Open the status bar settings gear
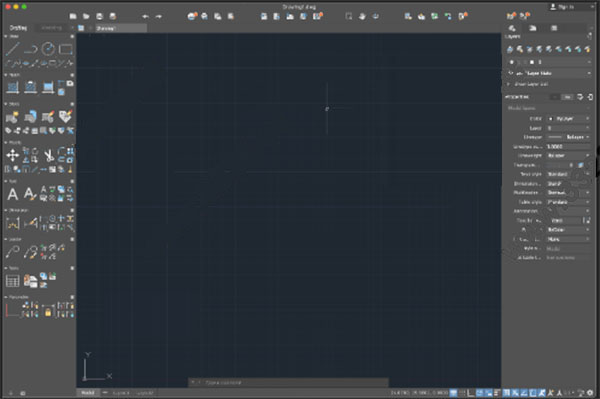This screenshot has width=600, height=399. 590,392
